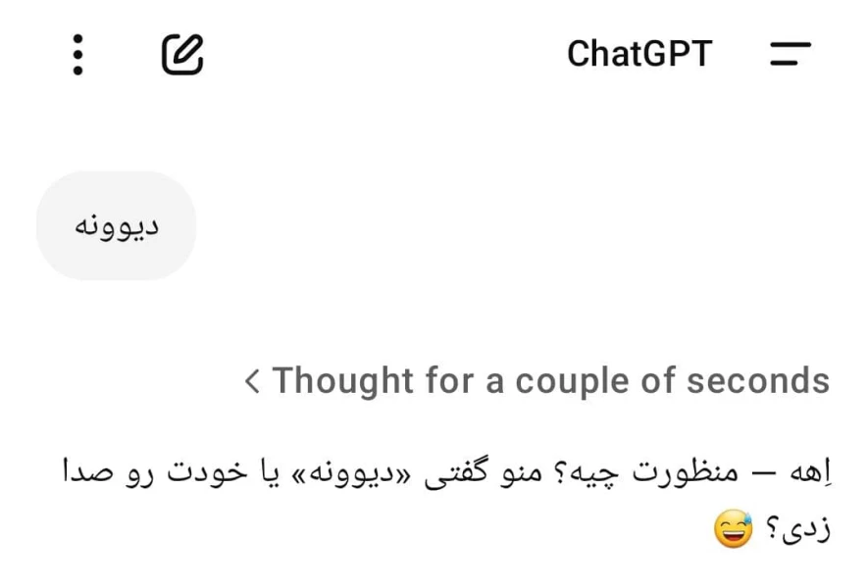Expand thinking using the chevron arrow

click(x=252, y=380)
